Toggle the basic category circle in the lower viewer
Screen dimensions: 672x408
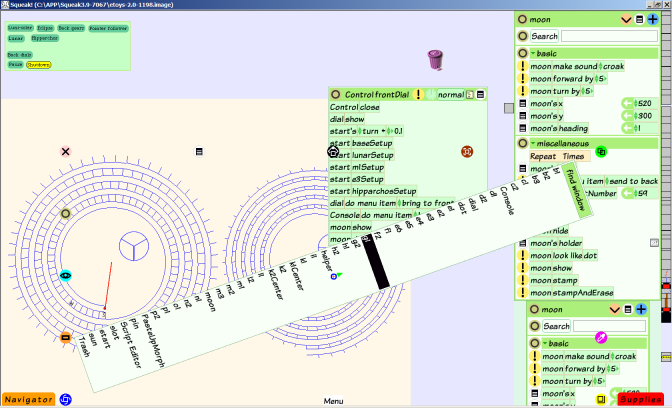(x=534, y=343)
